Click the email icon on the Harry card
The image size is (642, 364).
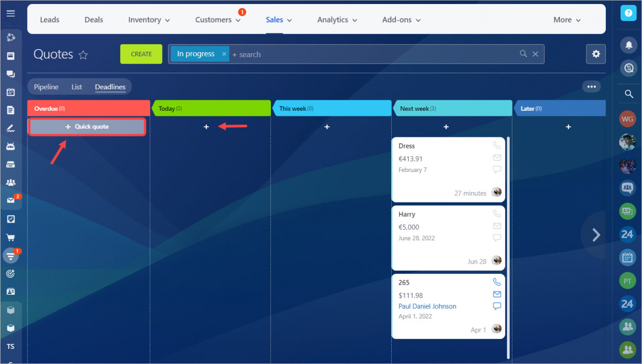497,226
